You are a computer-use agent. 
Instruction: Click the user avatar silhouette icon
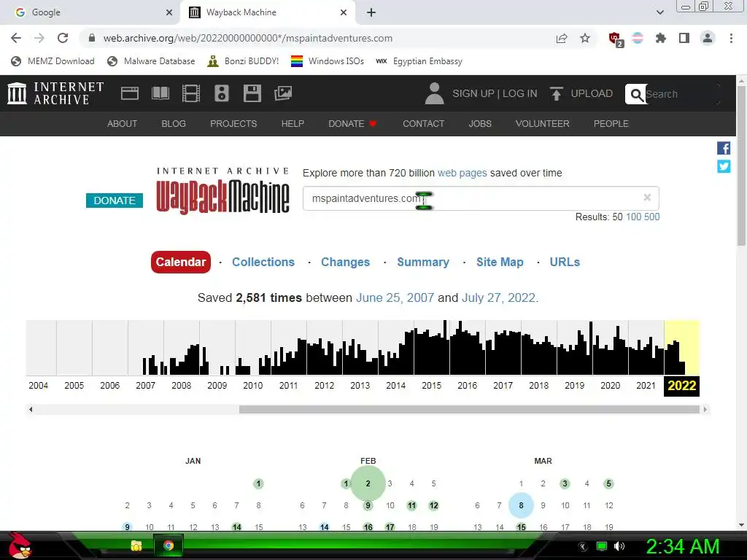[434, 93]
